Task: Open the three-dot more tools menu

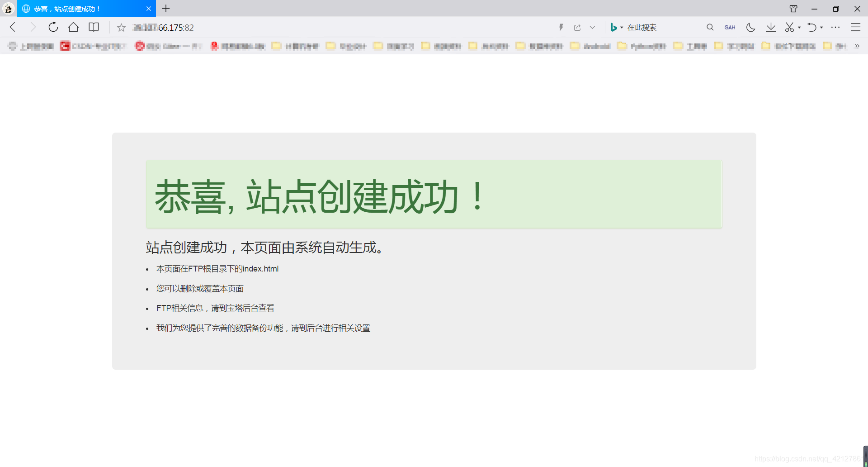Action: [x=835, y=27]
